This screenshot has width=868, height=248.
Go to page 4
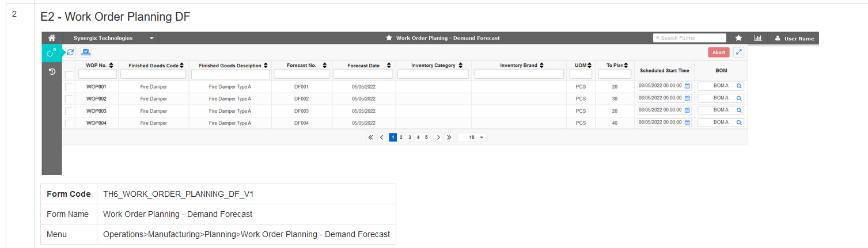click(x=418, y=138)
